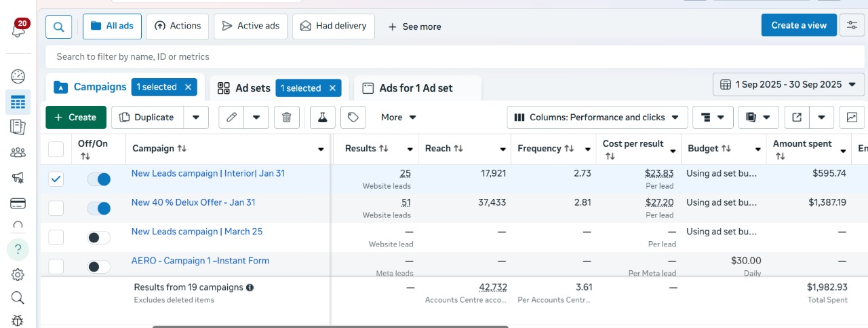868x328 pixels.
Task: Enable the AERO - Campaign 1 toggle
Action: tap(99, 267)
